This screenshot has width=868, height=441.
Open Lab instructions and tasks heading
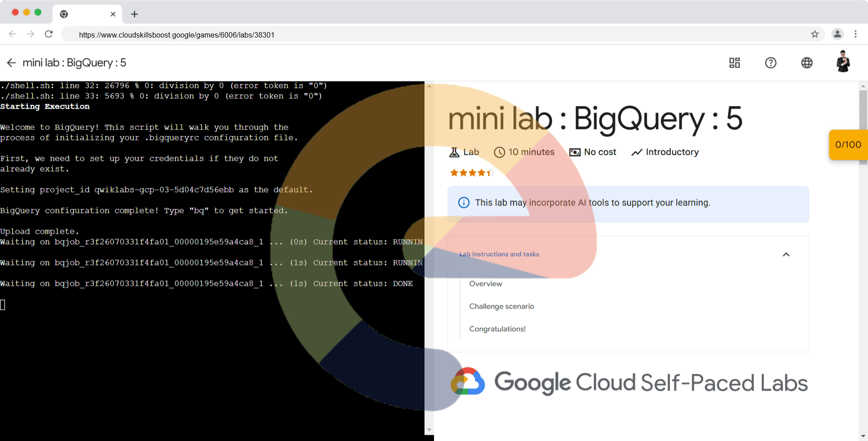(x=499, y=254)
